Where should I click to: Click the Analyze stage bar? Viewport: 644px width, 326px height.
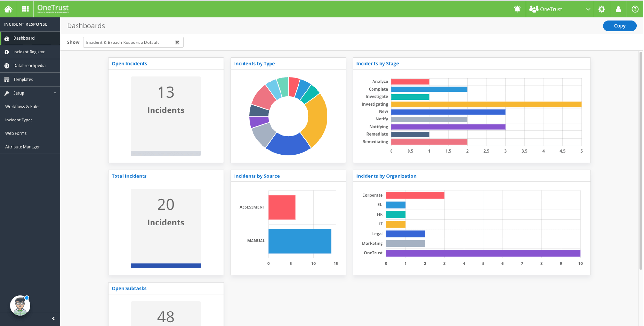[410, 82]
